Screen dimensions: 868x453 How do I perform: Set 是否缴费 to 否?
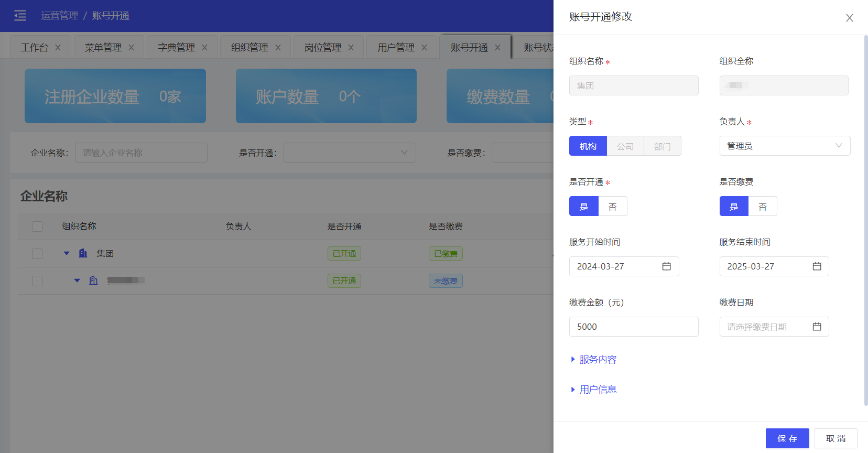[763, 207]
